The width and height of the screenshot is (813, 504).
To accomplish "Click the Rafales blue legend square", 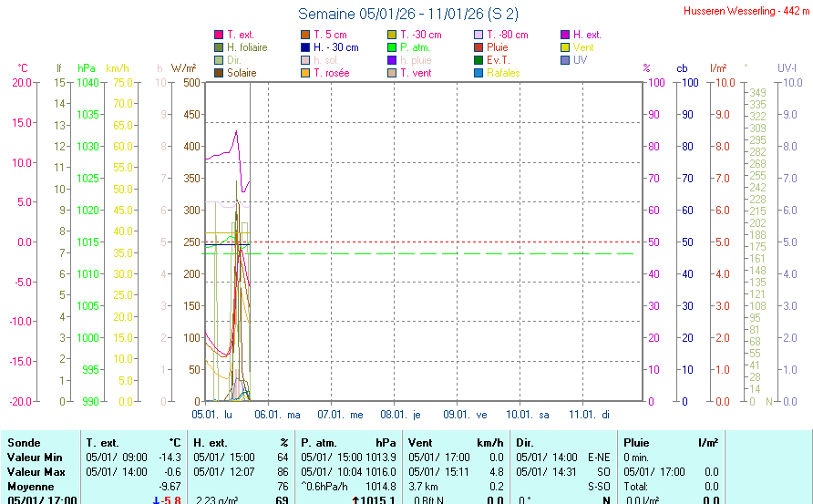I will [x=479, y=73].
